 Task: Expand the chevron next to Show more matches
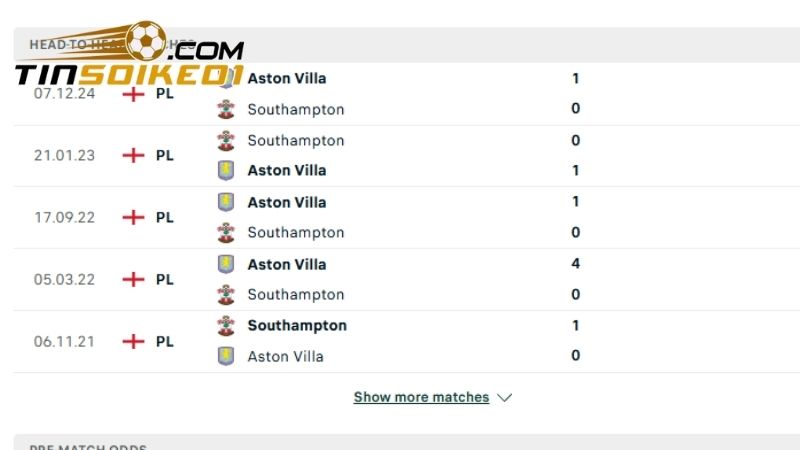(505, 397)
